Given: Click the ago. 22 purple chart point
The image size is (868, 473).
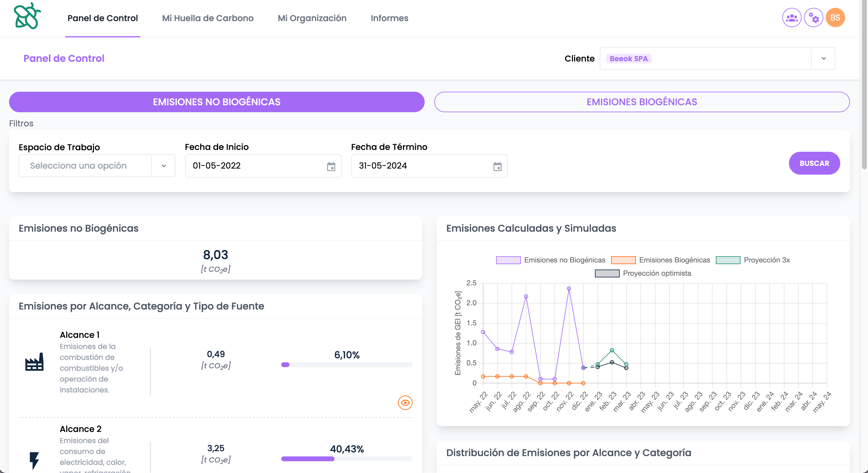Looking at the screenshot, I should pos(526,297).
